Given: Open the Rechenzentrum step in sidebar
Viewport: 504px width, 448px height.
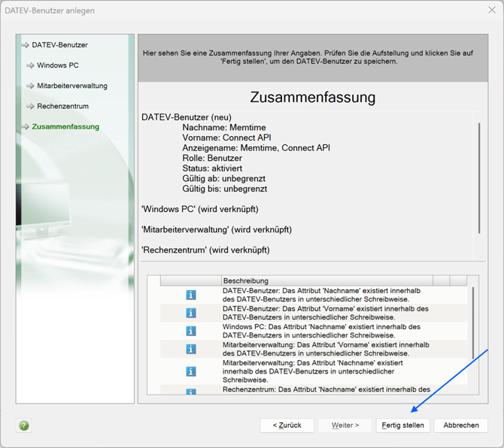Looking at the screenshot, I should 64,106.
